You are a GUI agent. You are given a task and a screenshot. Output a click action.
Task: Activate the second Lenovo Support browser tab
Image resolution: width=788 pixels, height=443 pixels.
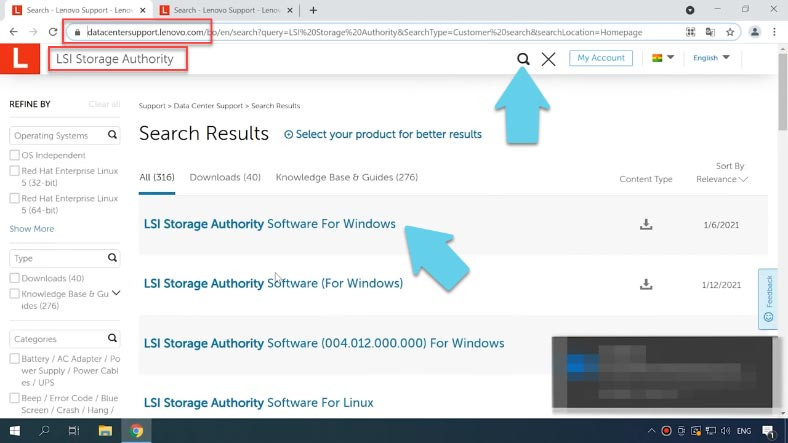(x=226, y=10)
